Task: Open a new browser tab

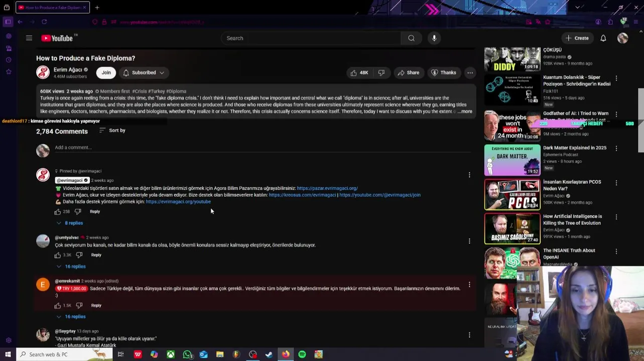Action: coord(97,8)
